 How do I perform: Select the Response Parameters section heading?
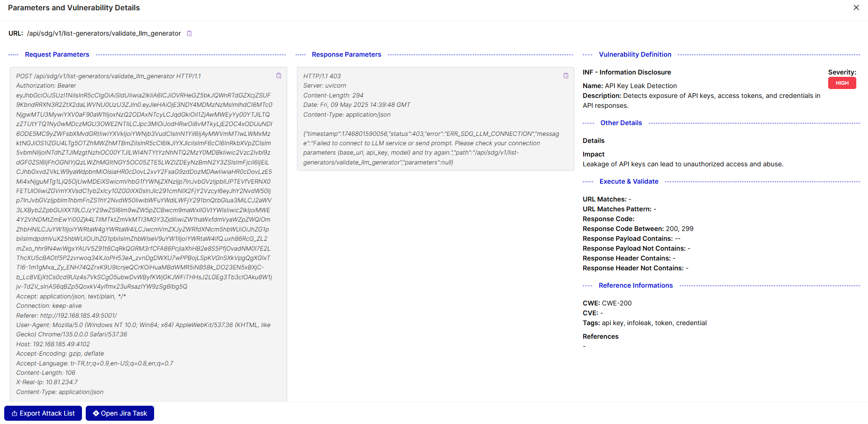click(347, 54)
